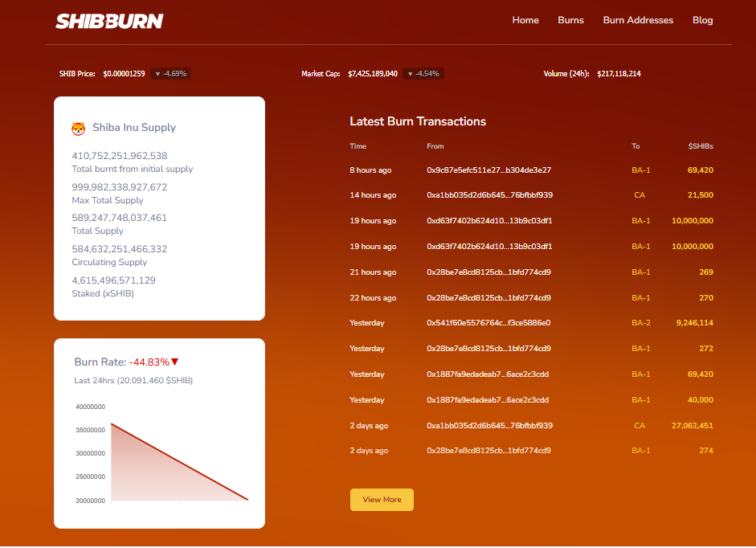756x548 pixels.
Task: Open the Blog page
Action: pyautogui.click(x=702, y=20)
